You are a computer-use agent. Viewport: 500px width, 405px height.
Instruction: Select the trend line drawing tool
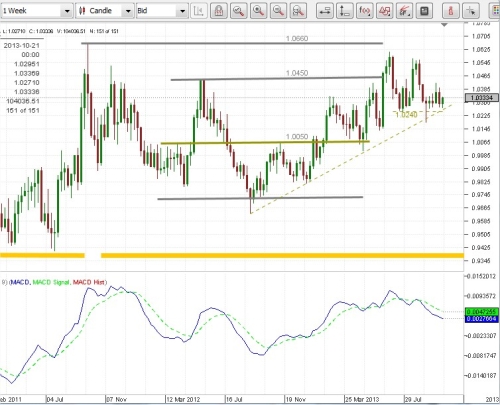[404, 11]
